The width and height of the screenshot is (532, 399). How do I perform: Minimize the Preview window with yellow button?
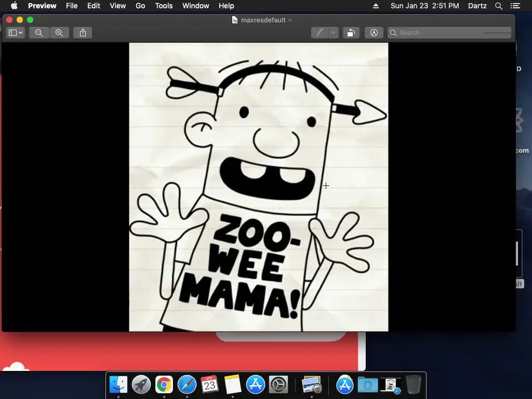point(20,20)
